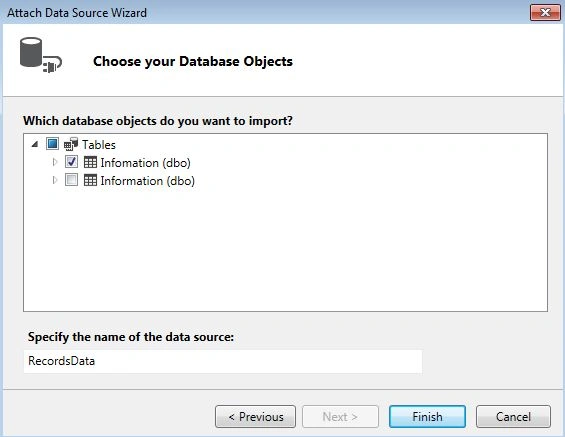Collapse the Tables tree node
Viewport: 565px width, 437px height.
(35, 144)
